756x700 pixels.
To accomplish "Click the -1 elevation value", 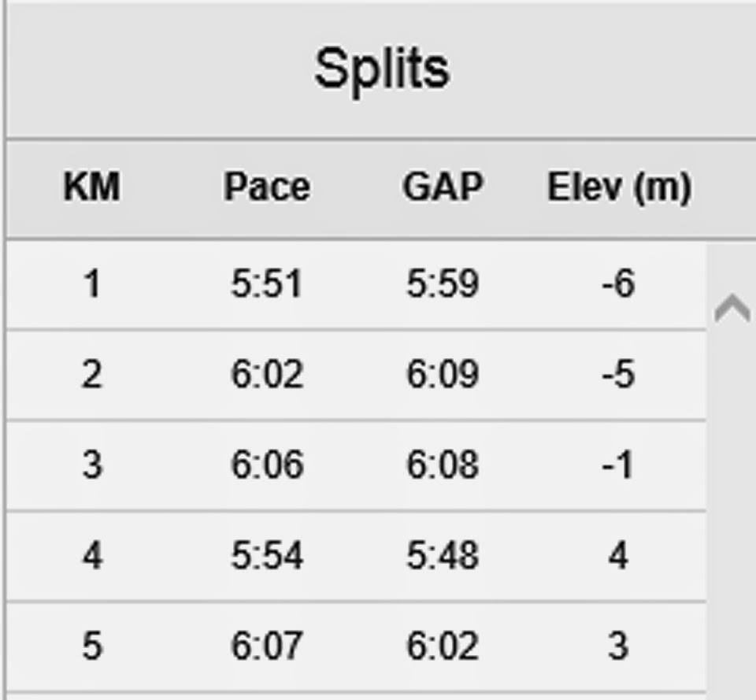I will [618, 465].
